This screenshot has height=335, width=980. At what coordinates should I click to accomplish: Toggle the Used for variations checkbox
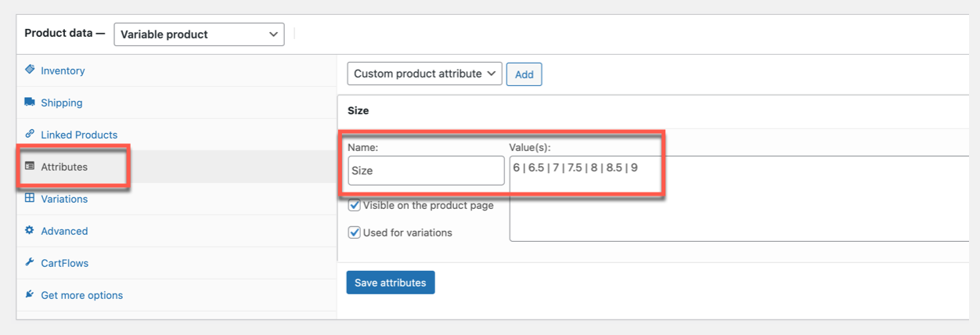355,232
